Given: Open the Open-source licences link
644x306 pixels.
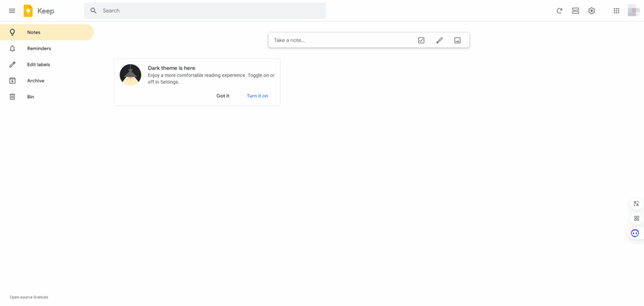Looking at the screenshot, I should 29,297.
